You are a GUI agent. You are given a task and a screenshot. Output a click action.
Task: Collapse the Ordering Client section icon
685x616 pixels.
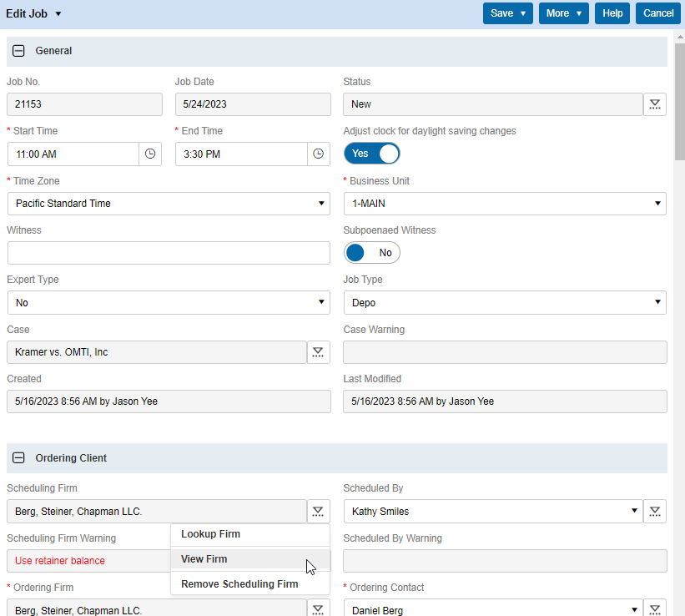[18, 458]
